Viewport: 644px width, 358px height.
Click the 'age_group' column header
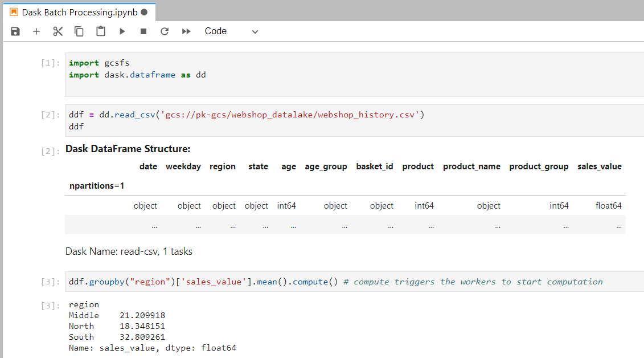tap(326, 166)
